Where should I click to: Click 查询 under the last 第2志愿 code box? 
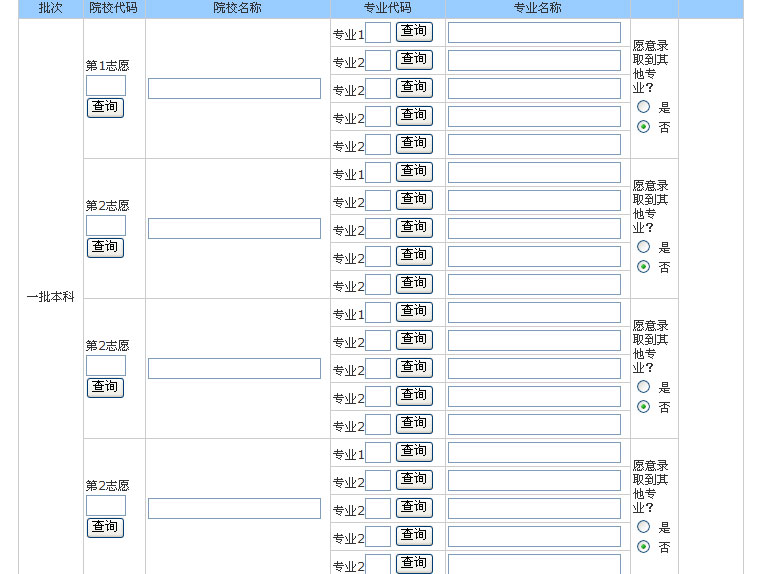pos(105,527)
